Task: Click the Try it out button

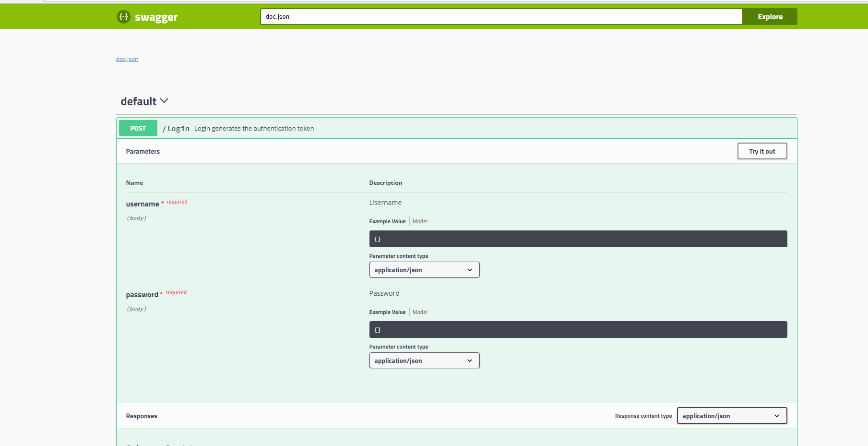Action: pos(762,151)
